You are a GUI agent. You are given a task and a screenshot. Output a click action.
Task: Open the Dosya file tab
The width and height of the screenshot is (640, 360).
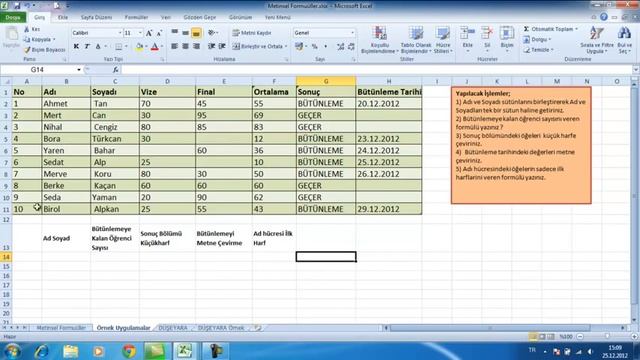(13, 17)
